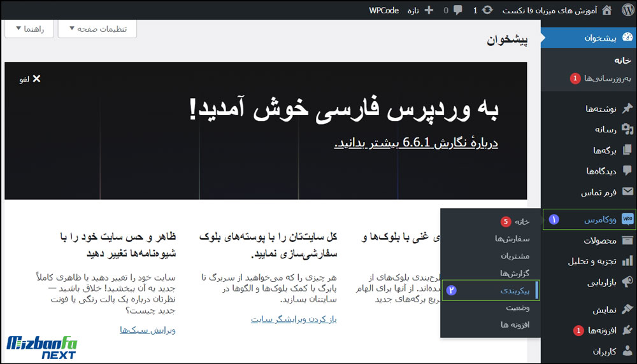637x364 pixels.
Task: Click the باز کردن ویرایشگر سایت link
Action: [294, 319]
